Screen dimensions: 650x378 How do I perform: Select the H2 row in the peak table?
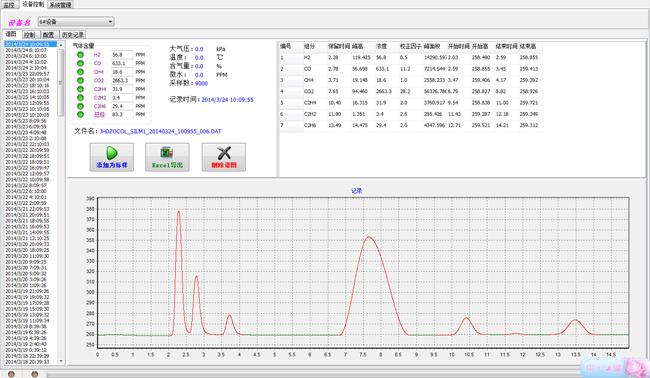(x=410, y=58)
